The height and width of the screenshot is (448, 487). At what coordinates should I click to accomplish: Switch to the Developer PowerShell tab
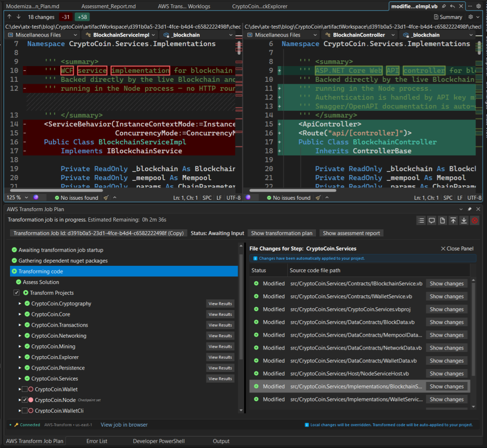(159, 441)
